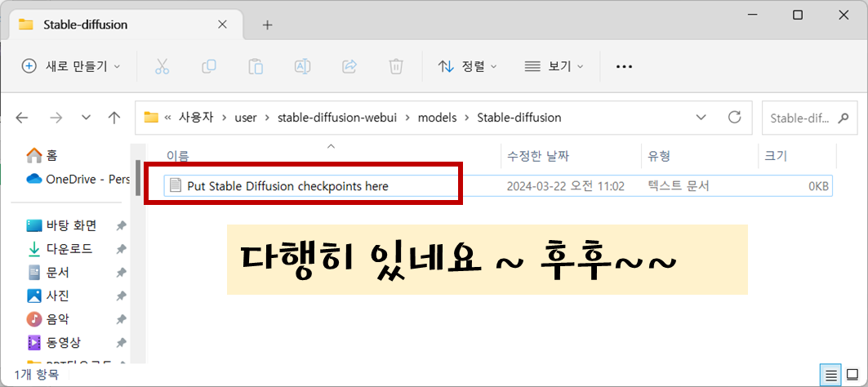Click the Rename icon in toolbar

tap(302, 66)
